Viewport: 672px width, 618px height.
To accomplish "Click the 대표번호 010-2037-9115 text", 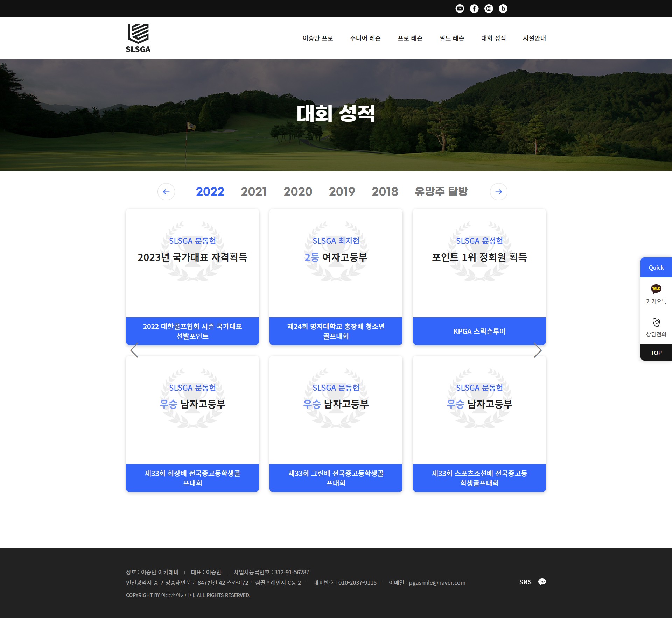I will pyautogui.click(x=345, y=583).
